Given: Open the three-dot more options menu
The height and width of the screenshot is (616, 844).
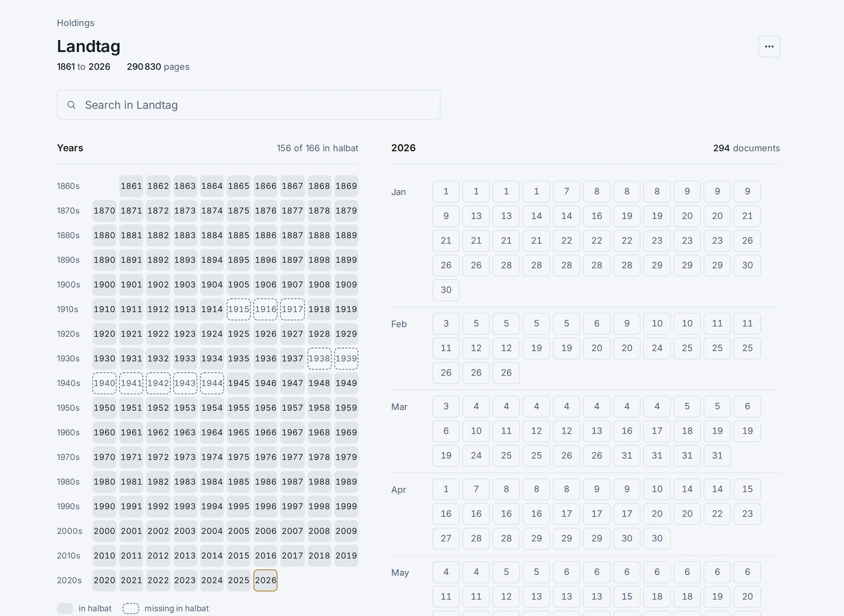Looking at the screenshot, I should 769,47.
